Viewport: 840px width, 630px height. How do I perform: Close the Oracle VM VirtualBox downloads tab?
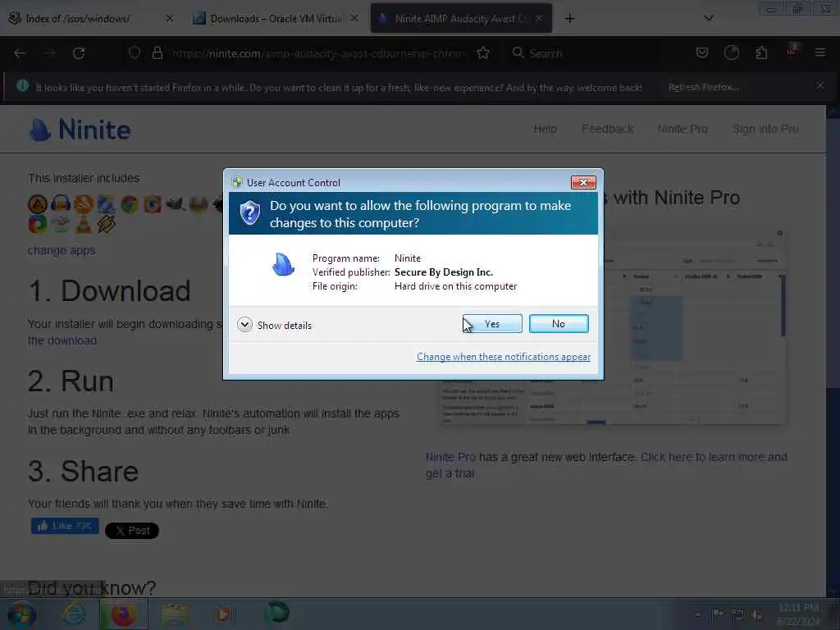click(x=354, y=18)
